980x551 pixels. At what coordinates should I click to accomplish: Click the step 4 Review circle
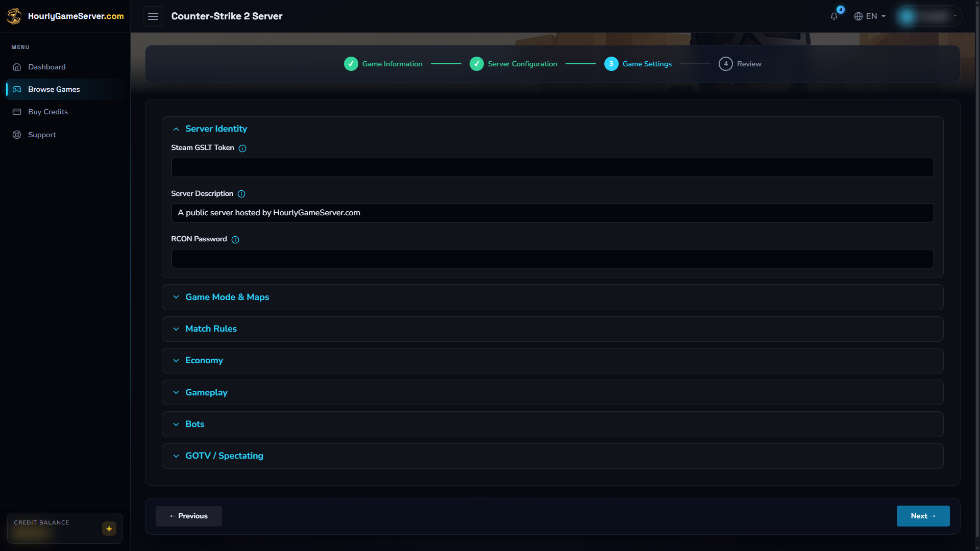726,64
